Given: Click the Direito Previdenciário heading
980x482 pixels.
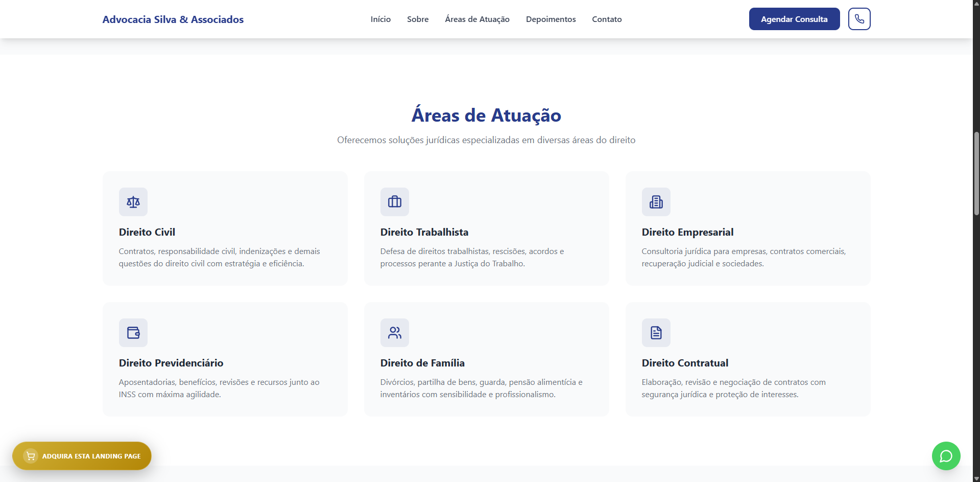Looking at the screenshot, I should (x=171, y=363).
